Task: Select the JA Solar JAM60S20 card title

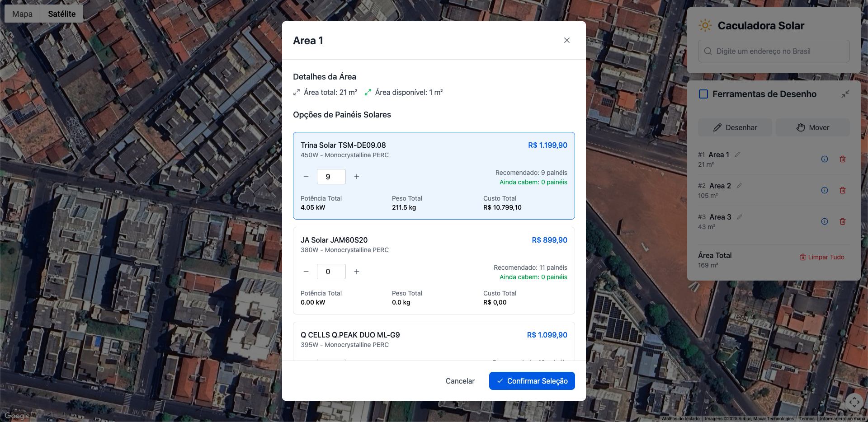Action: 334,240
